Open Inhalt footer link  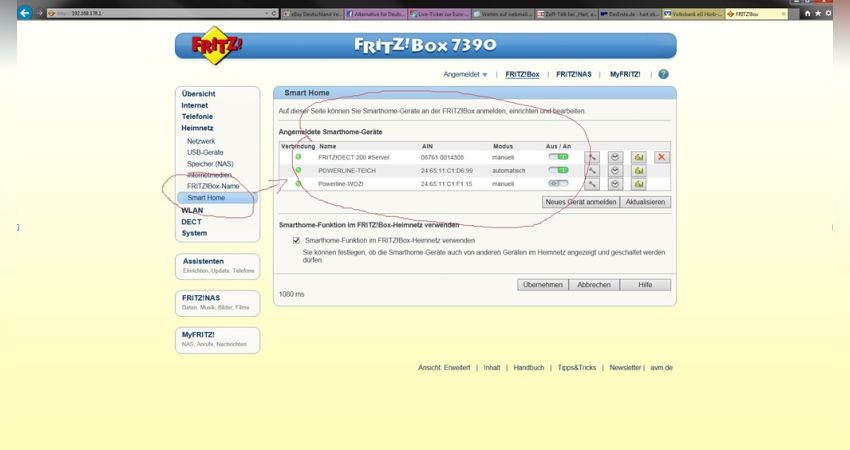pyautogui.click(x=492, y=368)
